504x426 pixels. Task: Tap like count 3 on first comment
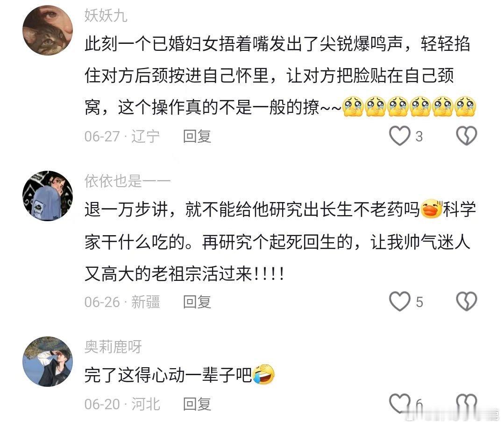point(419,136)
